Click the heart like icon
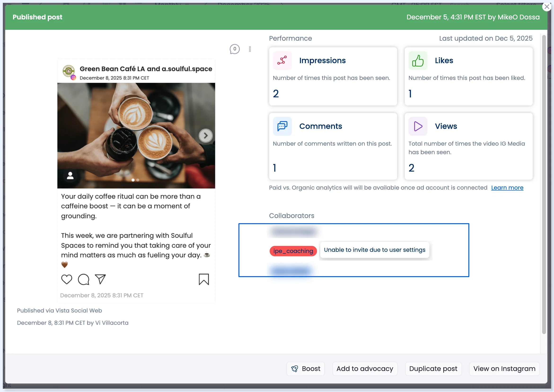 pyautogui.click(x=67, y=279)
